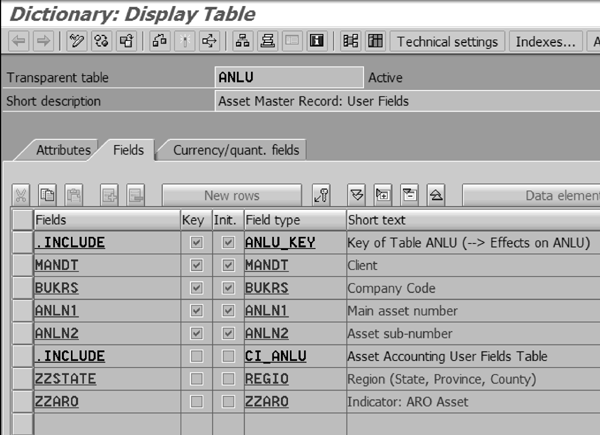Click the ANLU table name input field
The width and height of the screenshot is (600, 435).
tap(289, 77)
